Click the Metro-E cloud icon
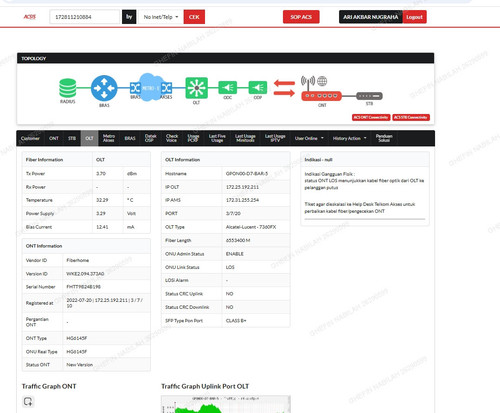Viewport: 500px width, 413px height. [x=150, y=87]
